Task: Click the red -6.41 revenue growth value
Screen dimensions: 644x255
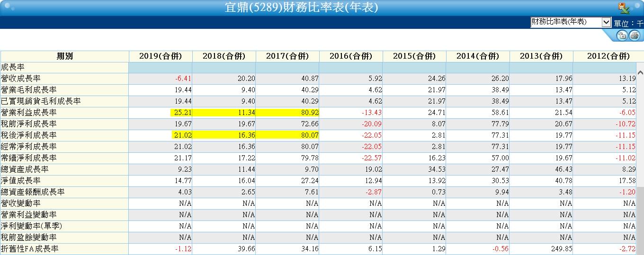Action: [183, 79]
